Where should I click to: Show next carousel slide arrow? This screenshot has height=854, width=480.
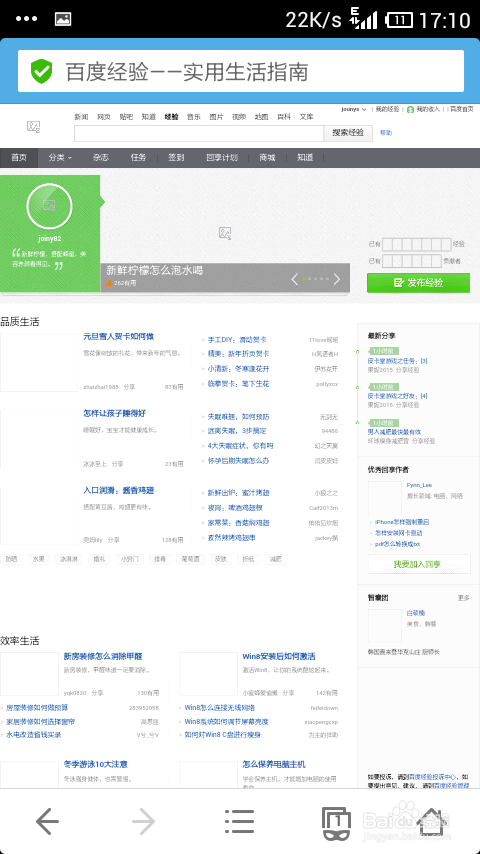tap(337, 279)
